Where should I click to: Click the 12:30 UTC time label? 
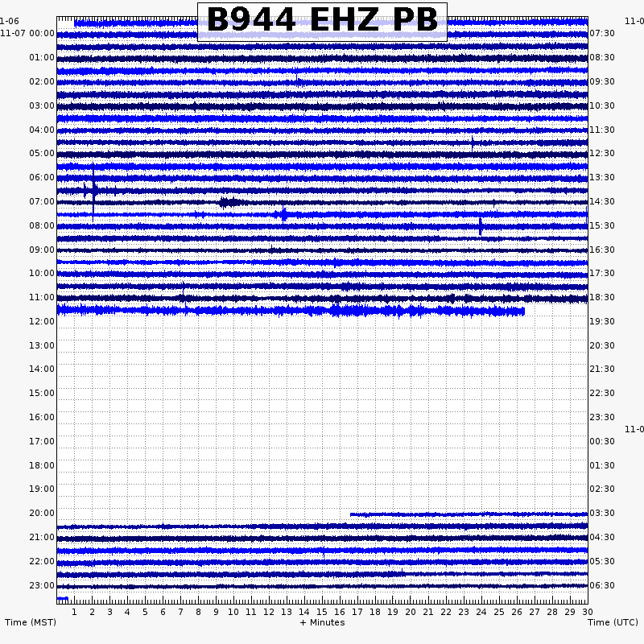click(602, 153)
